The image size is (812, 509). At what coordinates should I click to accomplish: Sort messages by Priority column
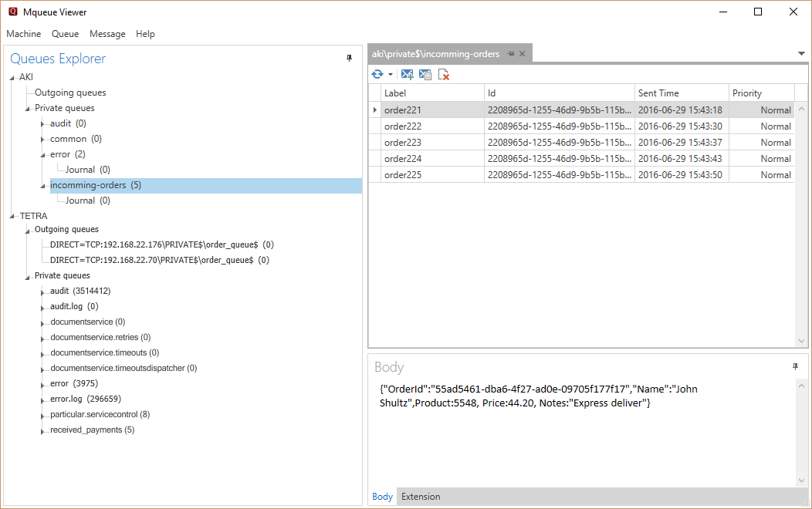761,93
